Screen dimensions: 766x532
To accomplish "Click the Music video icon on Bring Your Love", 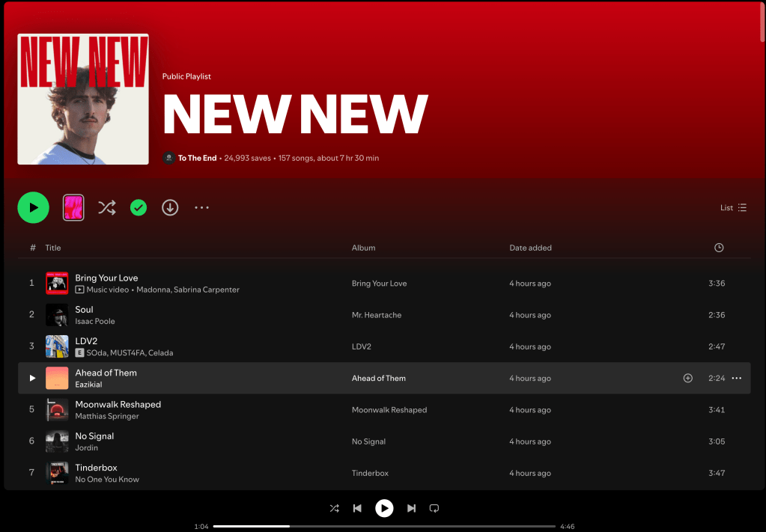I will pyautogui.click(x=79, y=290).
